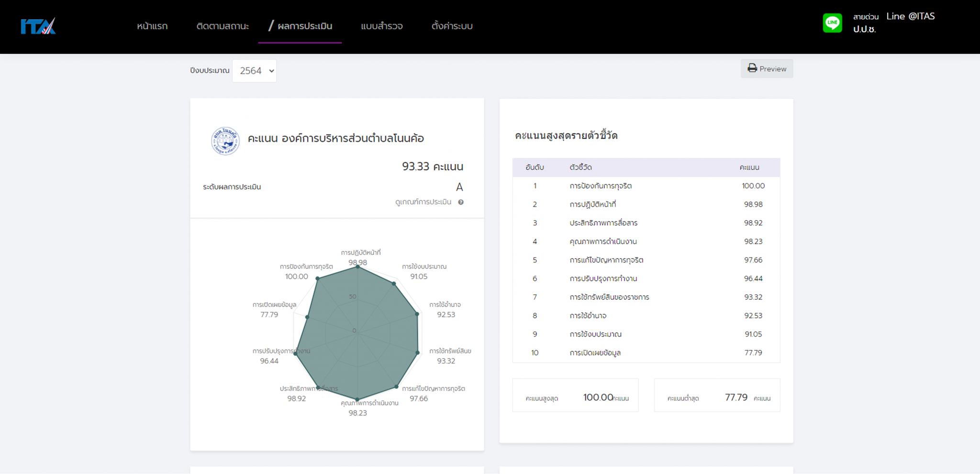This screenshot has width=980, height=474.
Task: Select row การปรับปรุงการทำงาน in table
Action: [x=646, y=278]
